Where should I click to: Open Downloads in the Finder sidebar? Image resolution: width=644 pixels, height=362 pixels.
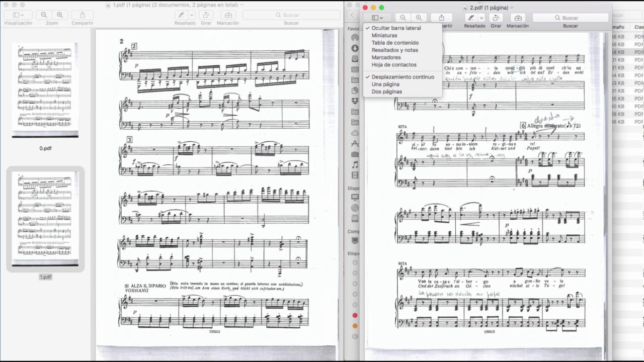[355, 48]
